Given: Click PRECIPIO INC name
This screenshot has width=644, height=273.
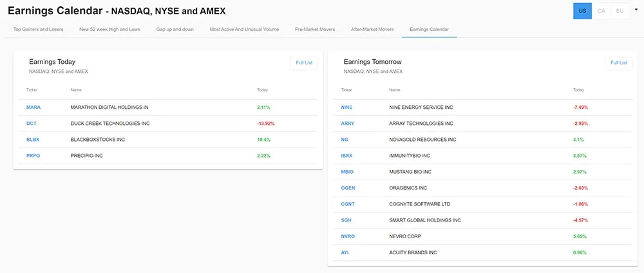Looking at the screenshot, I should tap(87, 156).
